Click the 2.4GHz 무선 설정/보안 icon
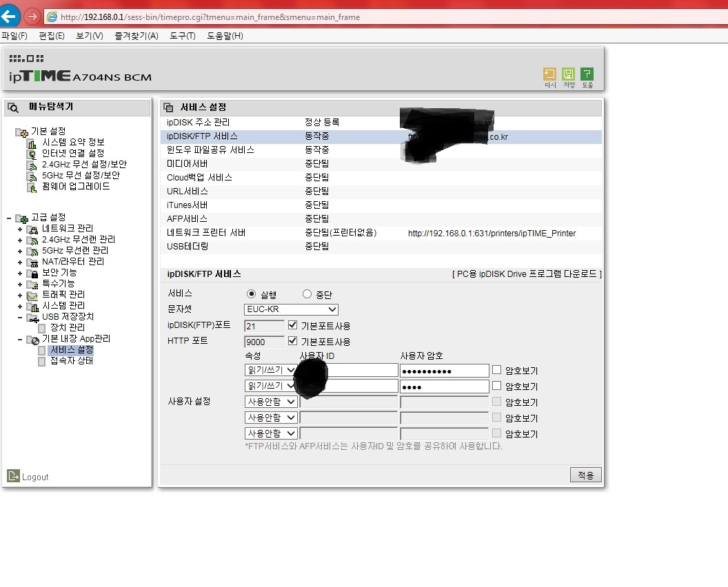This screenshot has height=587, width=728. 32,165
